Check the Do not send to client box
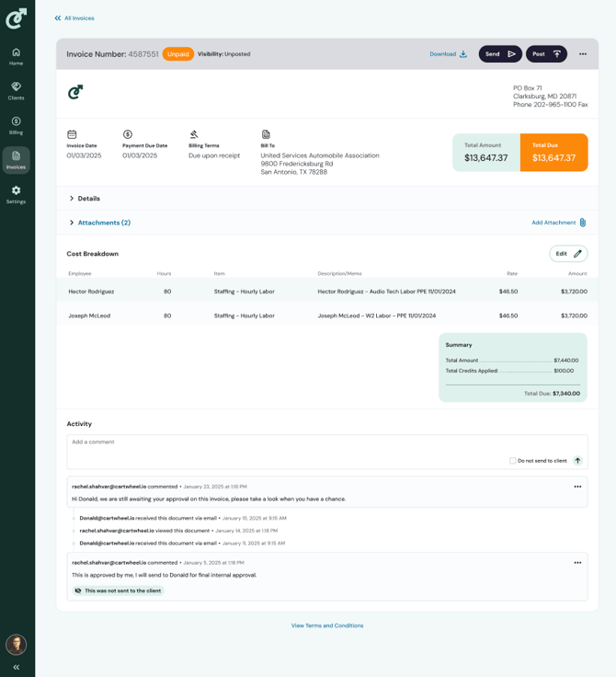The width and height of the screenshot is (616, 677). click(513, 461)
